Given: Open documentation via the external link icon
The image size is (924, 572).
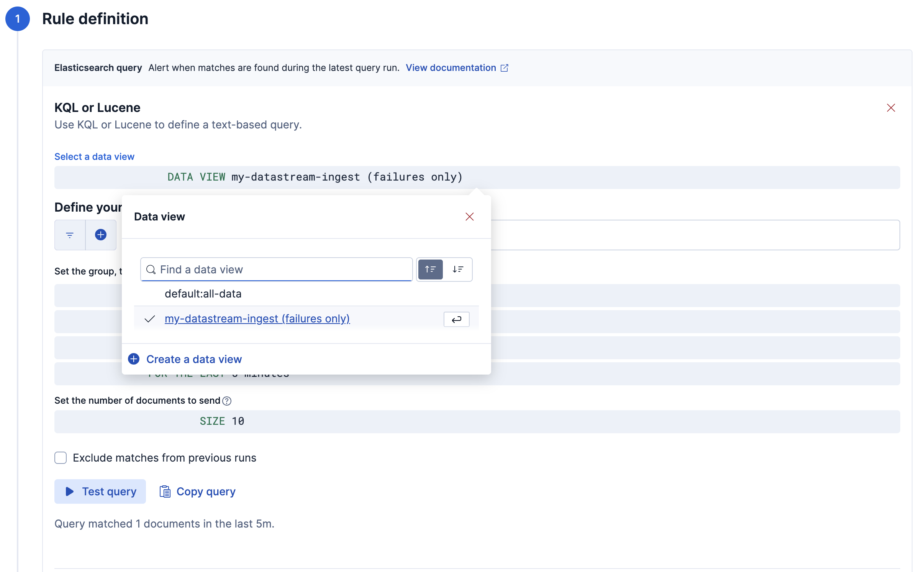Looking at the screenshot, I should [x=505, y=67].
